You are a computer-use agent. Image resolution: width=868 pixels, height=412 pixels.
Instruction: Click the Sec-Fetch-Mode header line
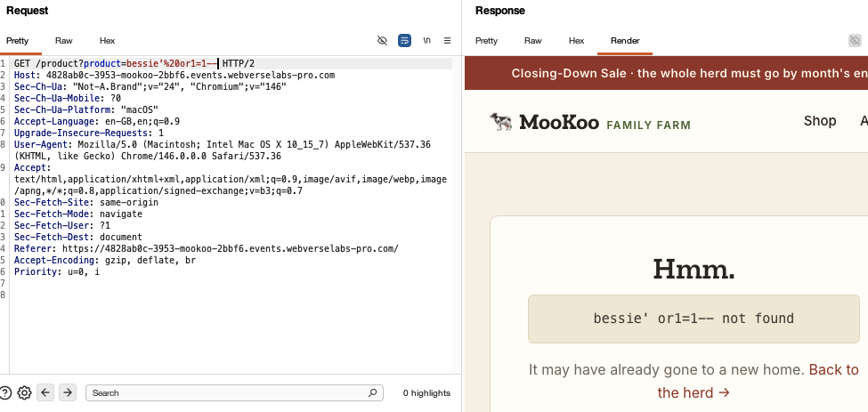pyautogui.click(x=78, y=214)
